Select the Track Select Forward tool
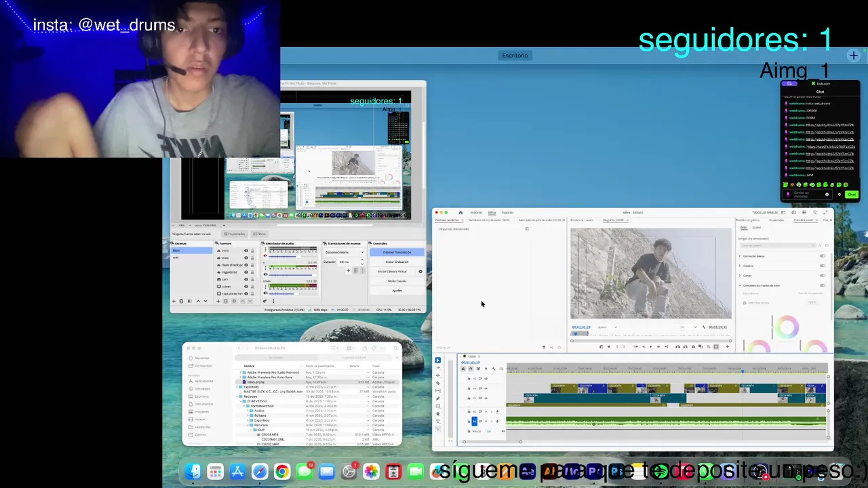The height and width of the screenshot is (488, 868). pyautogui.click(x=438, y=368)
